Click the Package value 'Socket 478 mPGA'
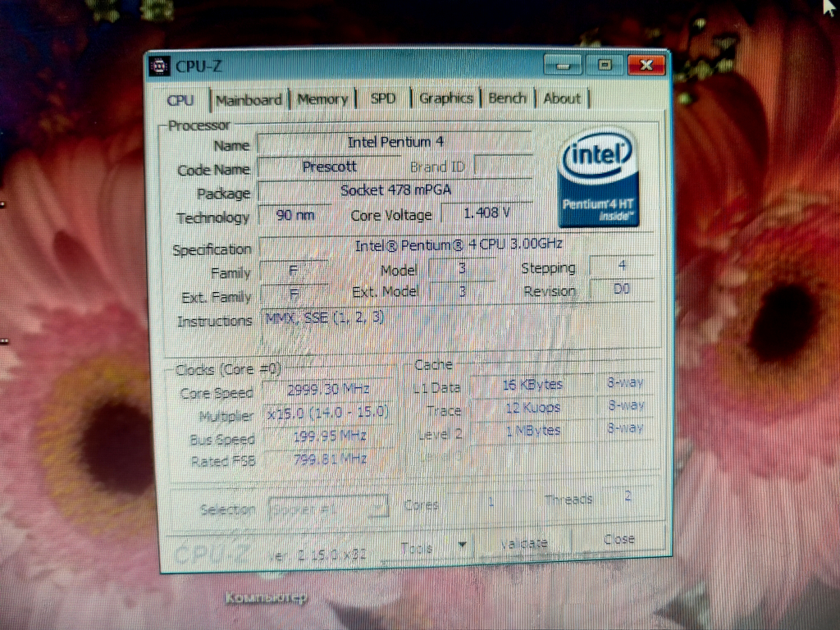 395,190
